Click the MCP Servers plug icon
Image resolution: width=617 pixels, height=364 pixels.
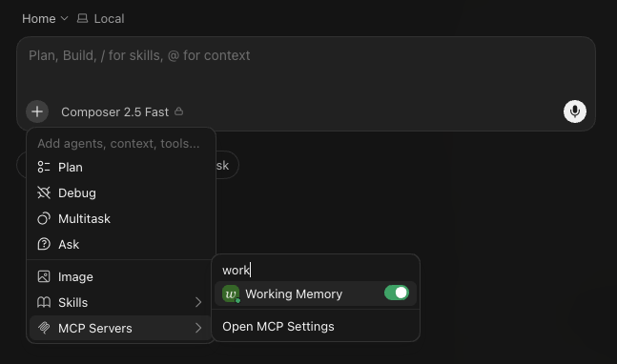44,328
